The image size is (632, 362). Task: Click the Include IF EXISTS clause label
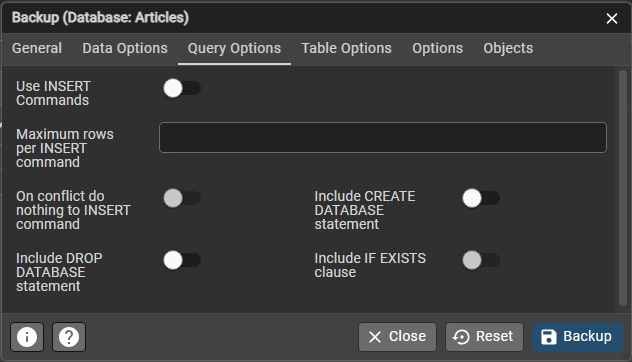[370, 265]
